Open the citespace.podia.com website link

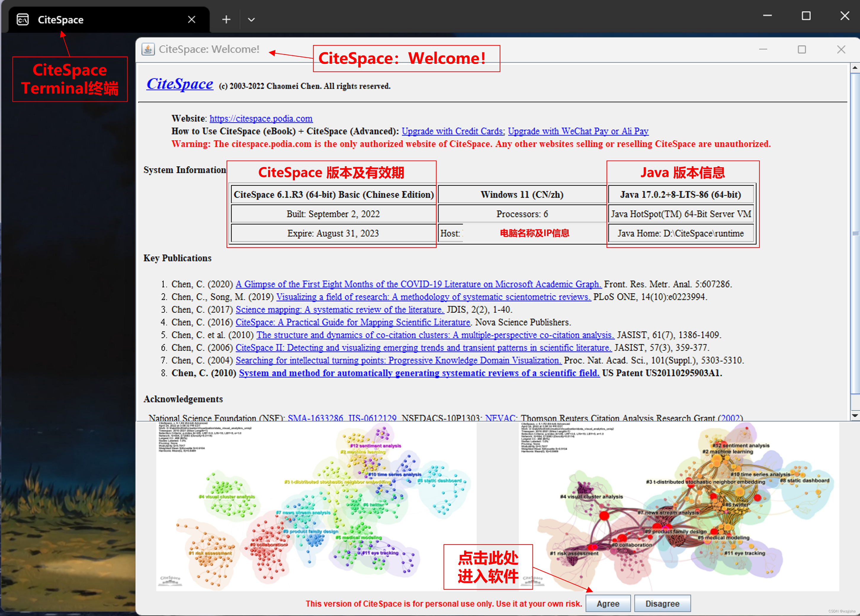coord(261,118)
